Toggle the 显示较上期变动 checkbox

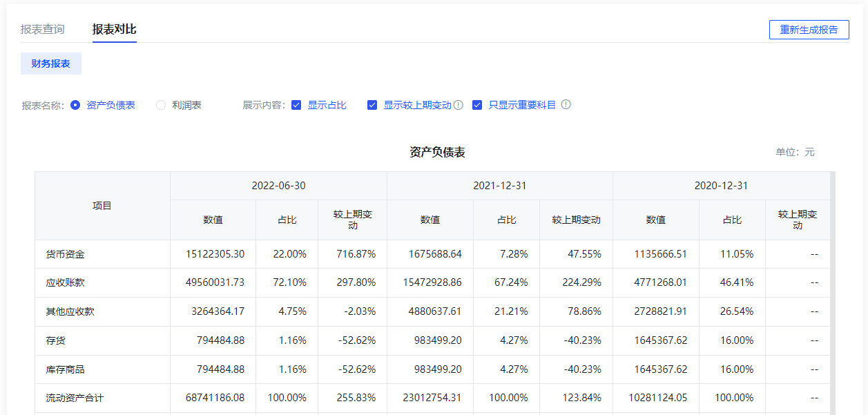(x=372, y=105)
